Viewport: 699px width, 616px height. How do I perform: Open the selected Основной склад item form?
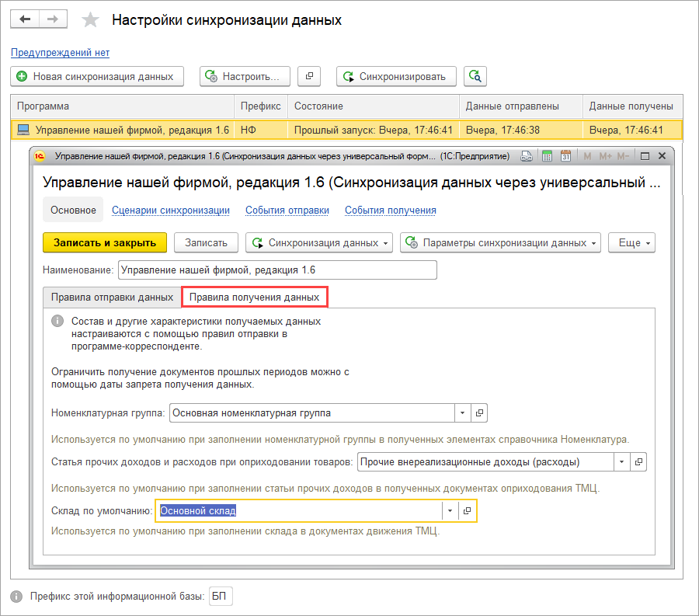467,510
